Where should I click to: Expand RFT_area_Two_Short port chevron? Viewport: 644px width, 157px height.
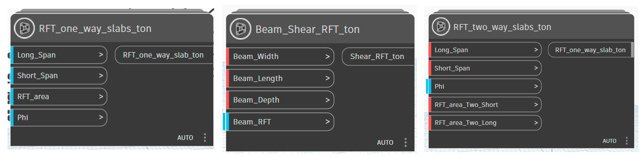536,104
